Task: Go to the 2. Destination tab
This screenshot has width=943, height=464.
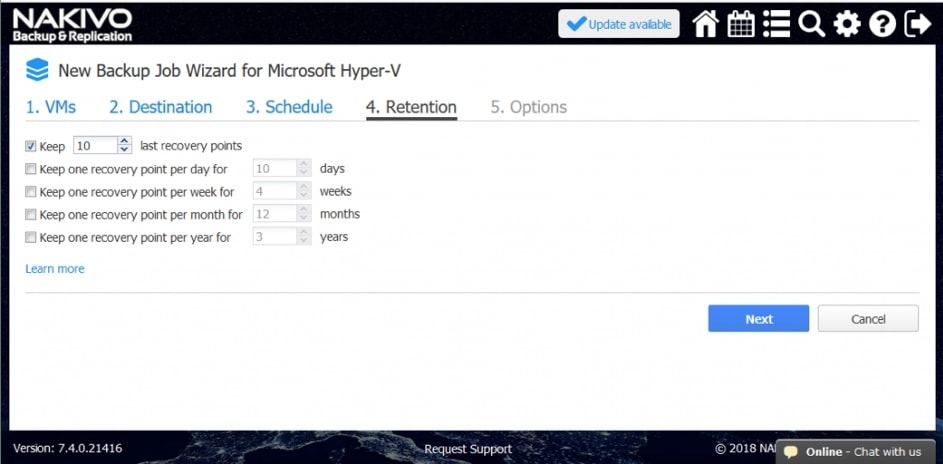Action: (160, 107)
